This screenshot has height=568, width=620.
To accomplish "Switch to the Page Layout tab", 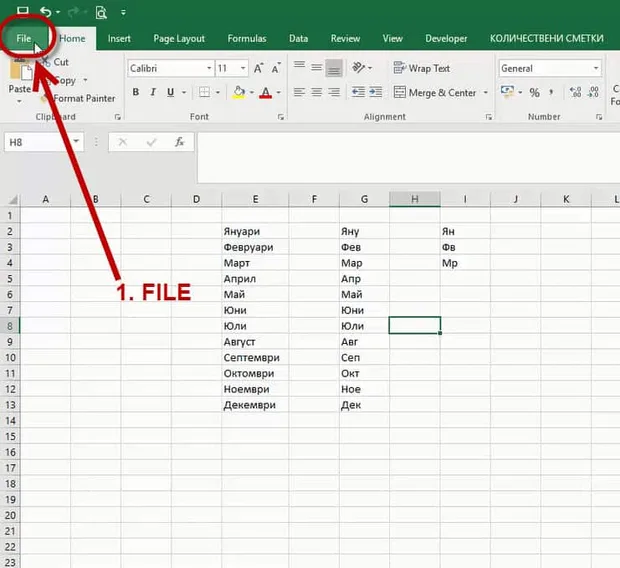I will (x=179, y=38).
